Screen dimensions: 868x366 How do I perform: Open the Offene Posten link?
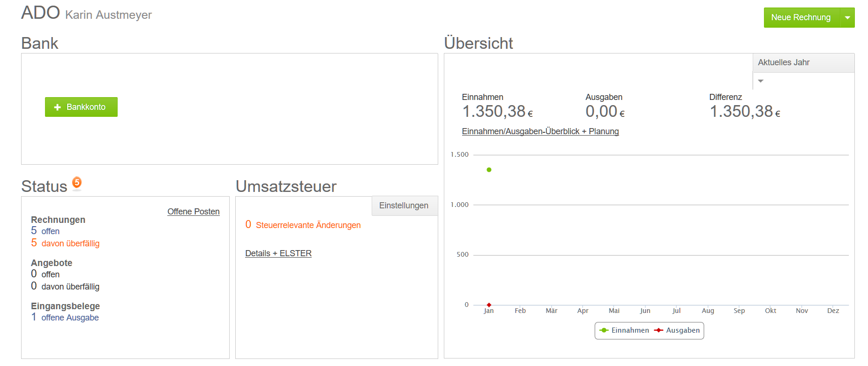[x=193, y=212]
